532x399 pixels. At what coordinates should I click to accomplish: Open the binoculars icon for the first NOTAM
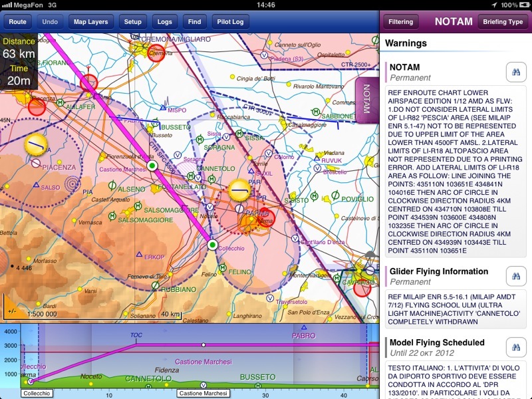click(x=512, y=72)
